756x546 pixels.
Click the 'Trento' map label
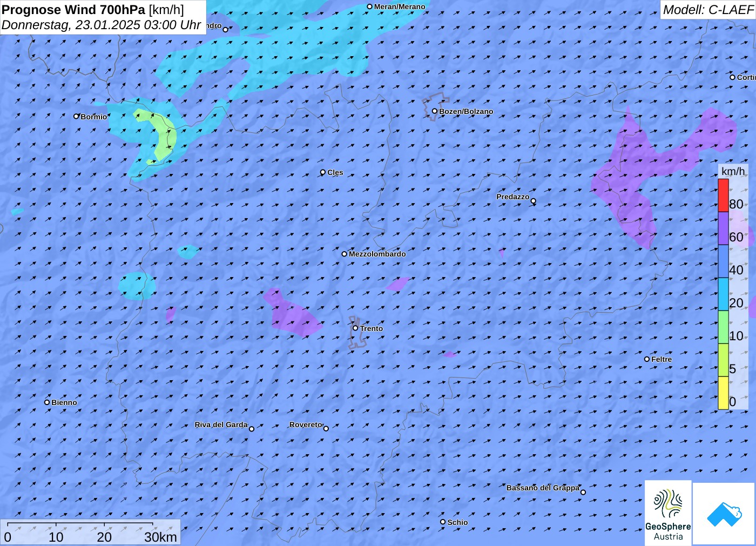point(372,328)
